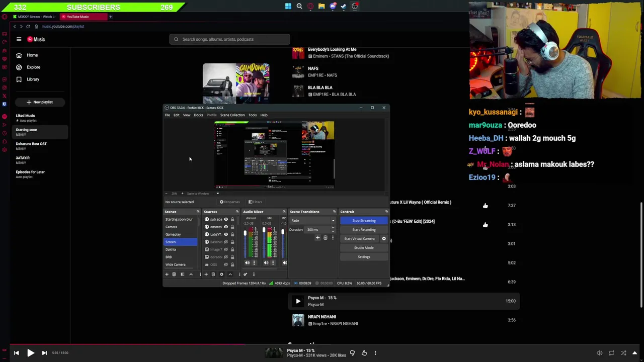The height and width of the screenshot is (362, 644).
Task: Open Steam from the taskbar
Action: 344,7
